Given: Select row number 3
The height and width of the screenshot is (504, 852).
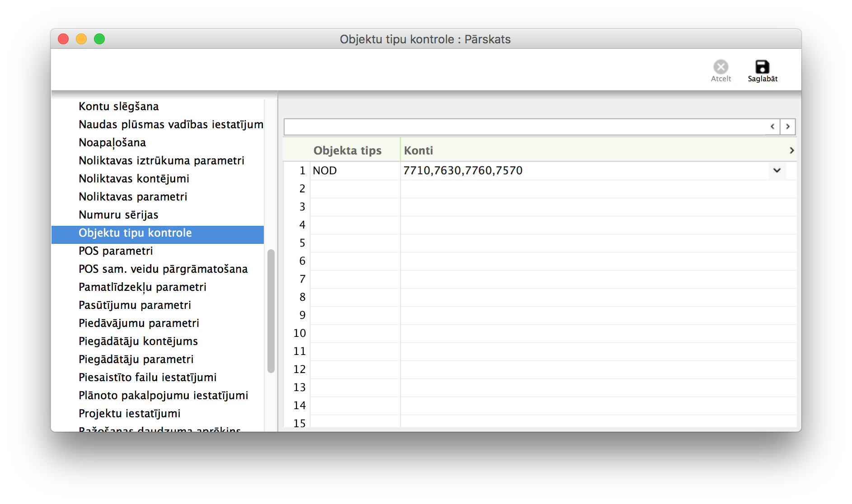Looking at the screenshot, I should coord(302,207).
